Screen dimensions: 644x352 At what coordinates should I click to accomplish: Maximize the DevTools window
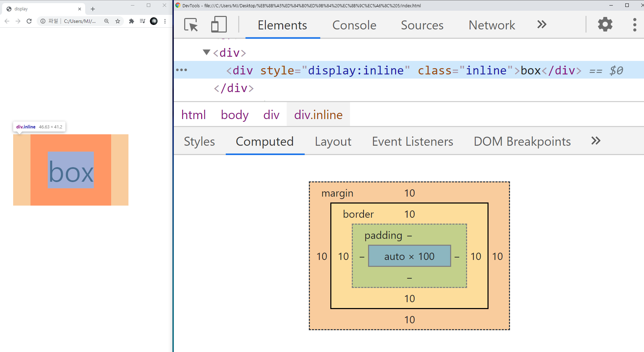click(627, 5)
